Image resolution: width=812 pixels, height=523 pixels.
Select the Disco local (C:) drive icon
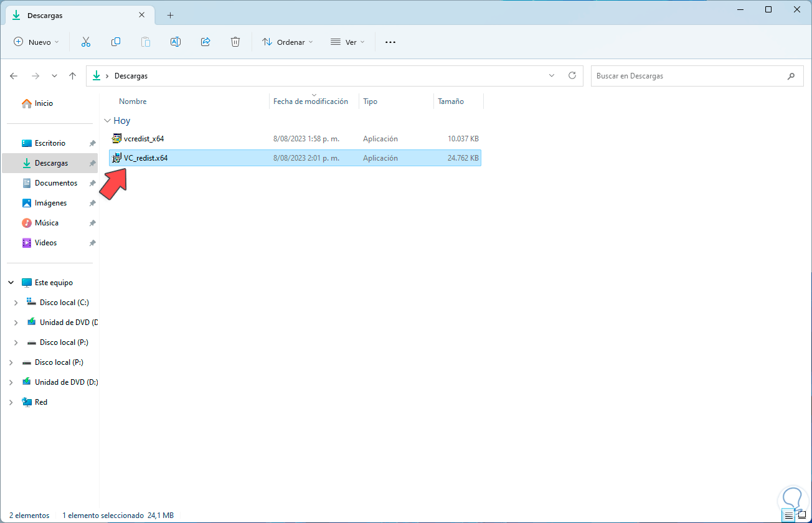(32, 303)
